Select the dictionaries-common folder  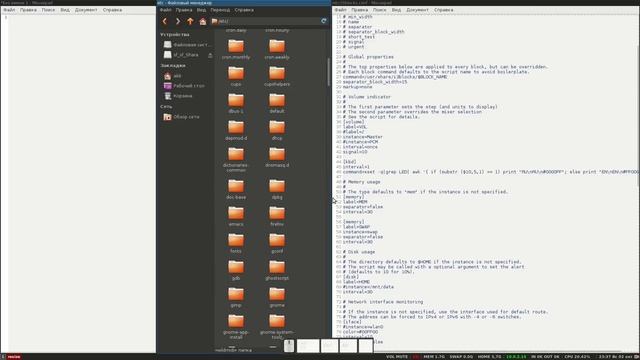coord(236,160)
